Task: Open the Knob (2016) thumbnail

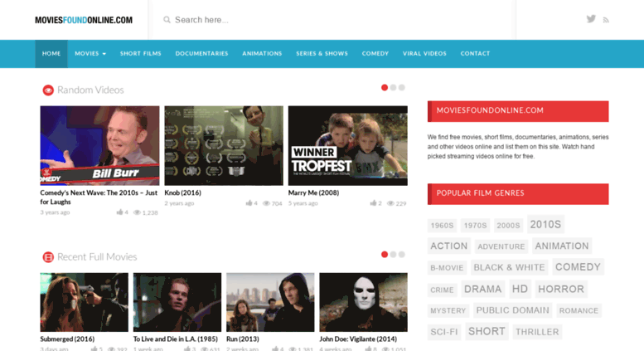Action: [x=224, y=145]
